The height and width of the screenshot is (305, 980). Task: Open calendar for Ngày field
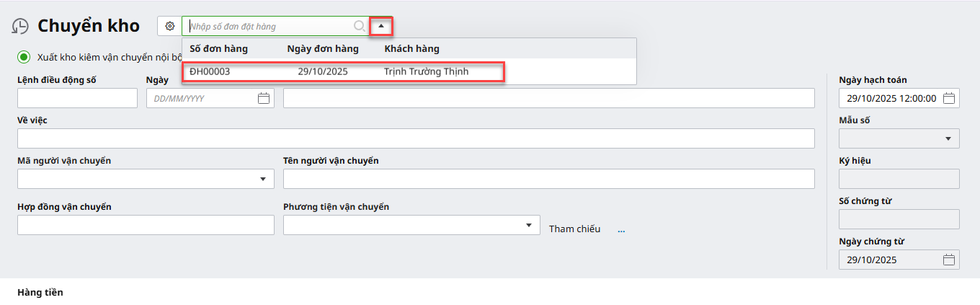264,98
